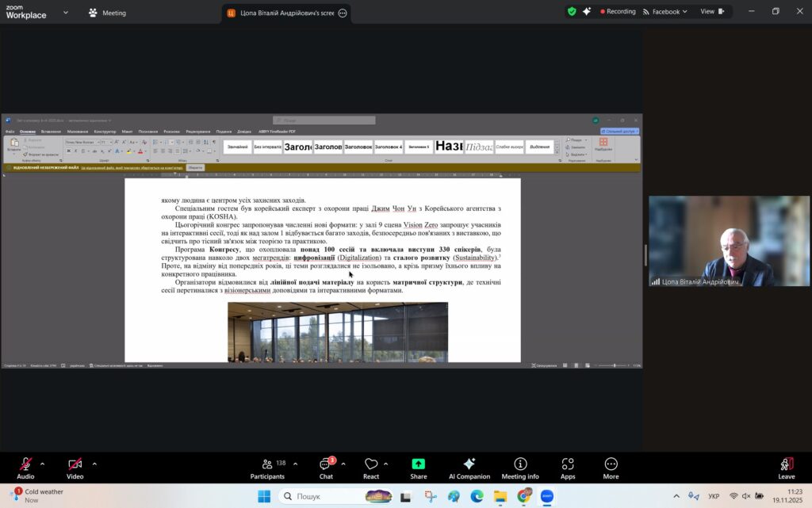Click the Recording indicator

pos(618,12)
